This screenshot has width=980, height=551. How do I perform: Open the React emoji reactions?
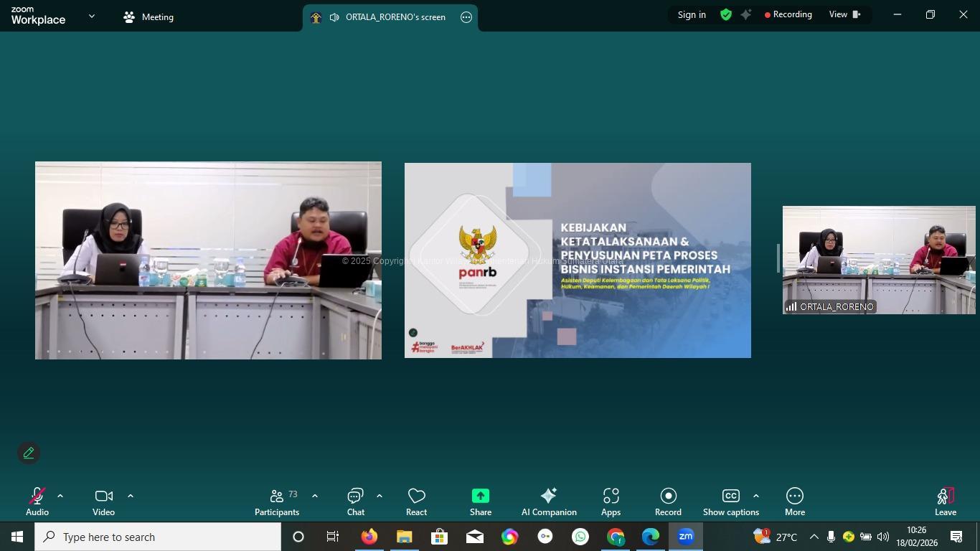coord(416,501)
